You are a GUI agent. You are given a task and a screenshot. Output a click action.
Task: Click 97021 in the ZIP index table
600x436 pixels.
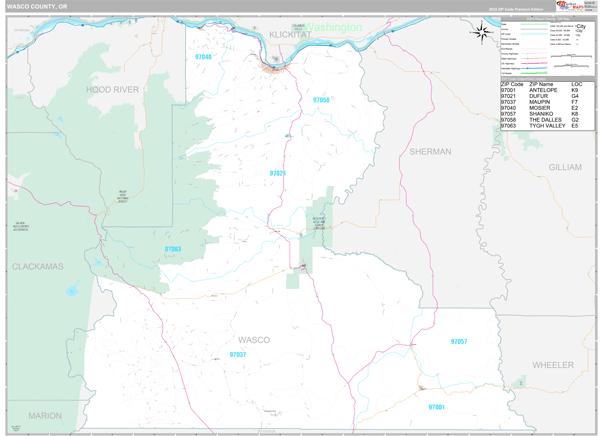[x=508, y=96]
